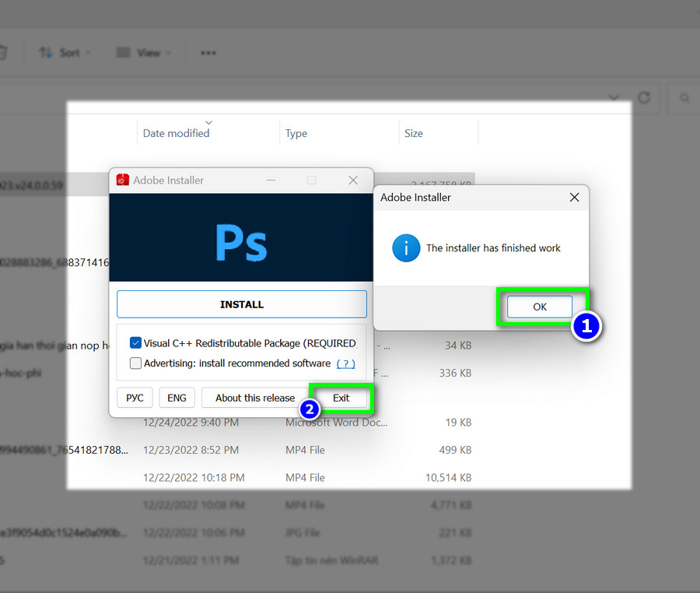Screen dimensions: 700x593
Task: Uncheck Visual C++ Redistributable Package checkbox
Action: pos(135,343)
